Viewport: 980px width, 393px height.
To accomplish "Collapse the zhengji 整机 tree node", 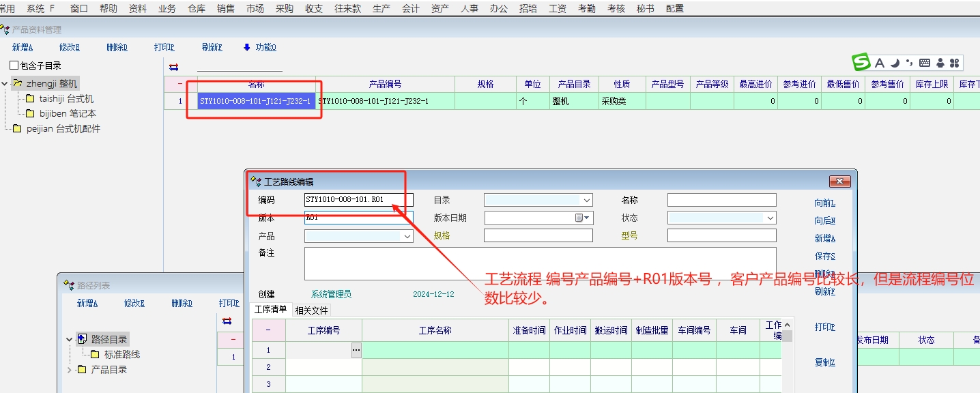I will [5, 84].
